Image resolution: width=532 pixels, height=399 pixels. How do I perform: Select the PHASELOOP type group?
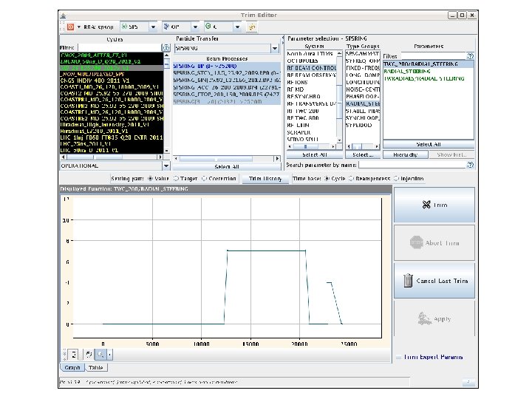point(363,97)
